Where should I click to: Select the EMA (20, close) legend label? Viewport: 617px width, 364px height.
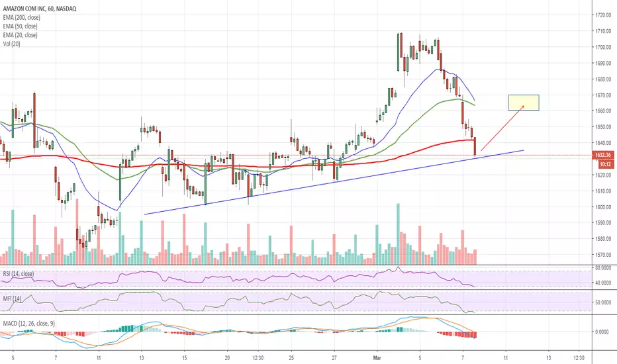point(20,35)
